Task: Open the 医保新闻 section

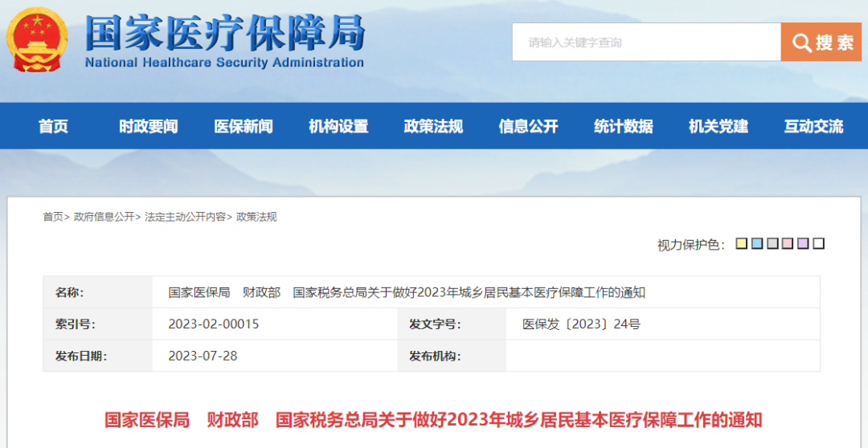Action: point(244,126)
